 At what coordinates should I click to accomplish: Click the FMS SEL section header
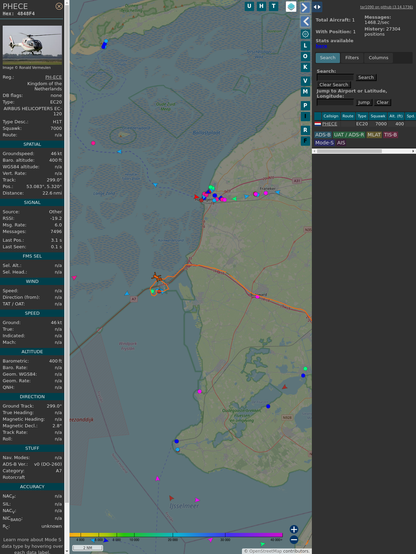(x=32, y=256)
